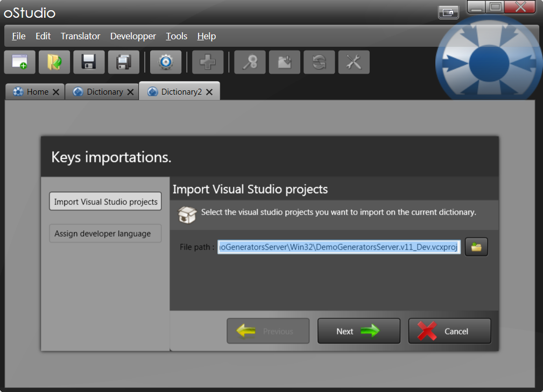543x392 pixels.
Task: Click the compact mode icon in the title bar
Action: 448,12
